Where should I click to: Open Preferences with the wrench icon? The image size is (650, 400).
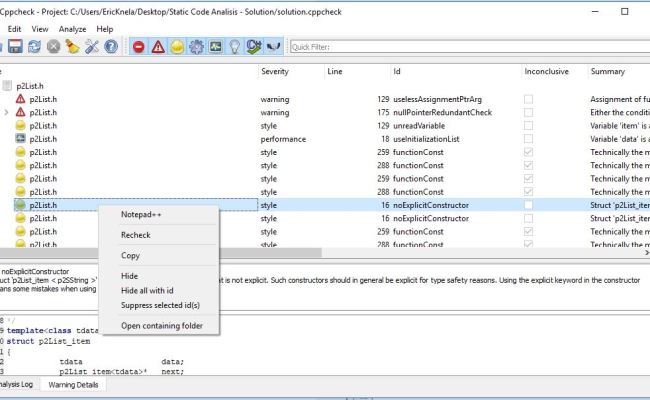pos(92,46)
